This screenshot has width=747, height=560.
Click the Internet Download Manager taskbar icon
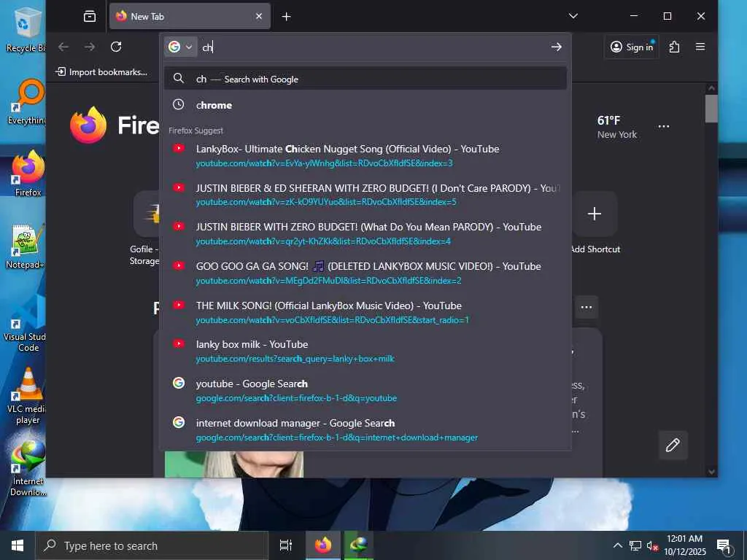[x=359, y=545]
